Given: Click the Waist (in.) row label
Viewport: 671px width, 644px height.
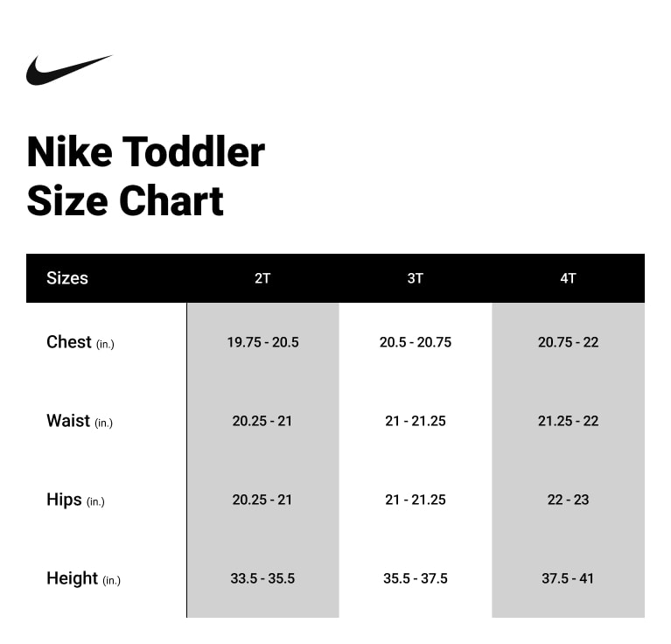Looking at the screenshot, I should click(x=80, y=421).
